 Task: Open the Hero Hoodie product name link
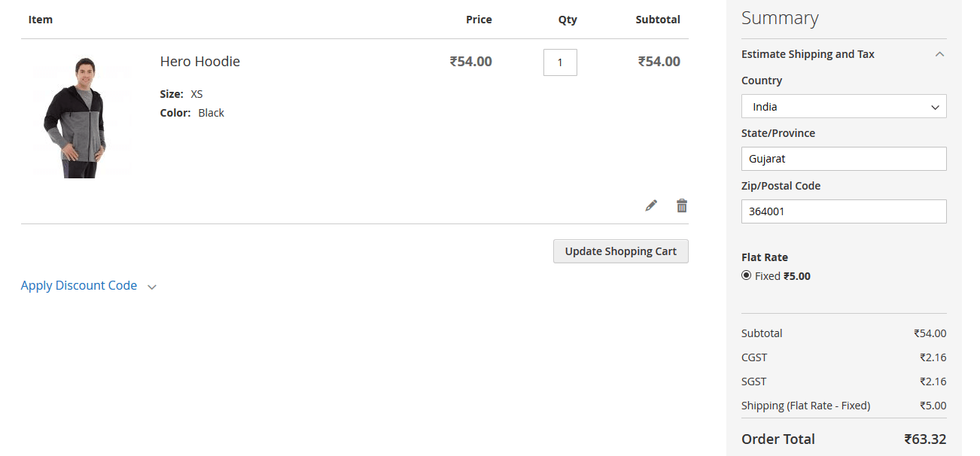(x=200, y=62)
